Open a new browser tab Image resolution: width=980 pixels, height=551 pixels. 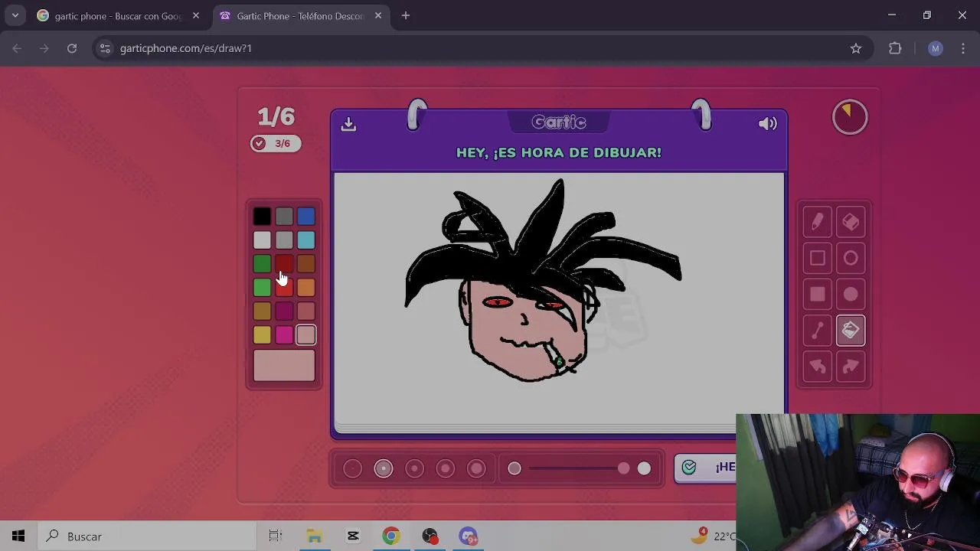click(406, 16)
